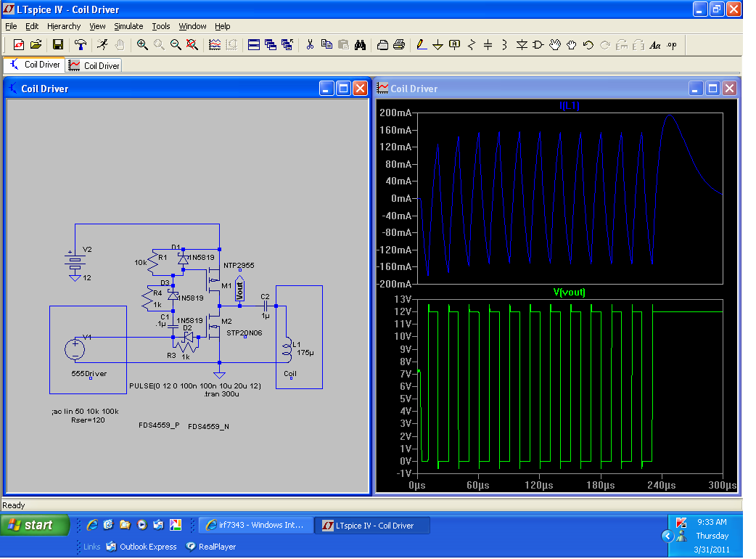Select the Resistor placement tool
756x559 pixels.
pyautogui.click(x=472, y=45)
